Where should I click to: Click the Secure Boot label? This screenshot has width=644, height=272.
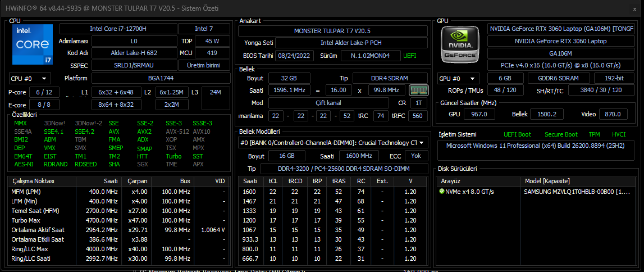(x=561, y=134)
